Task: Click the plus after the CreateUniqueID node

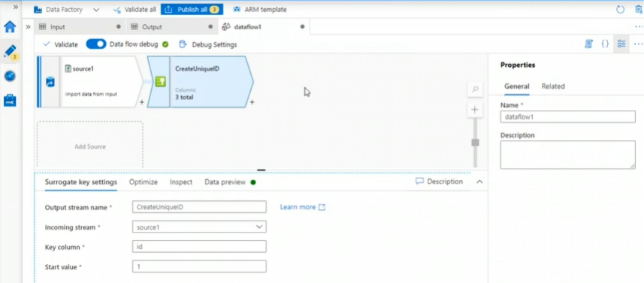Action: tap(252, 102)
